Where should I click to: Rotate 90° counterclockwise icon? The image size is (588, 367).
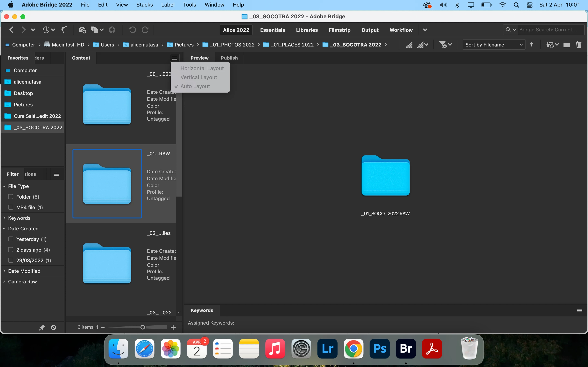pos(132,30)
